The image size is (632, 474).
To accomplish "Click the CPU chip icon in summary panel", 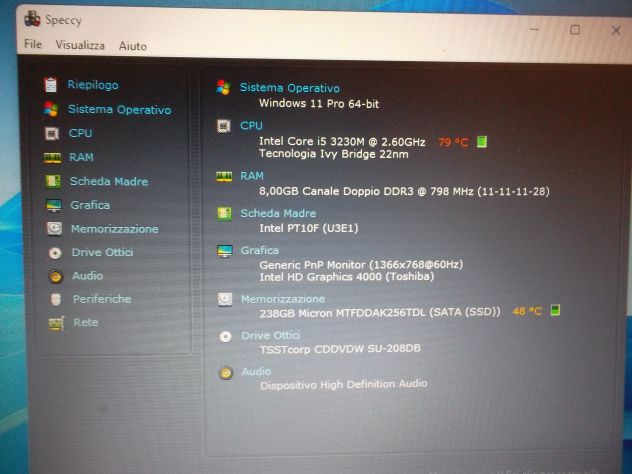I will pos(224,126).
